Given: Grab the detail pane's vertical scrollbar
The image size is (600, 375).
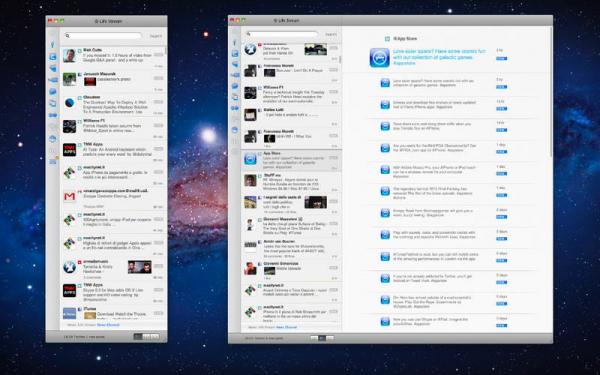Looking at the screenshot, I should pos(551,92).
